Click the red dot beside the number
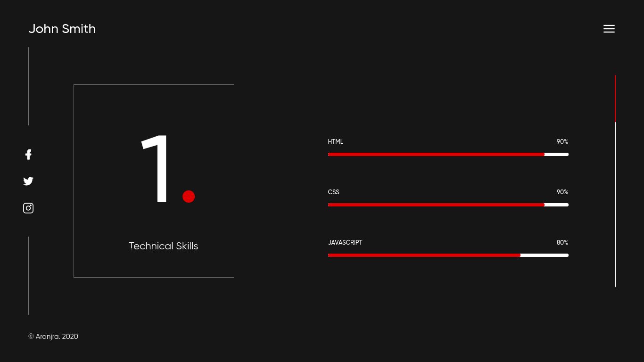 189,197
